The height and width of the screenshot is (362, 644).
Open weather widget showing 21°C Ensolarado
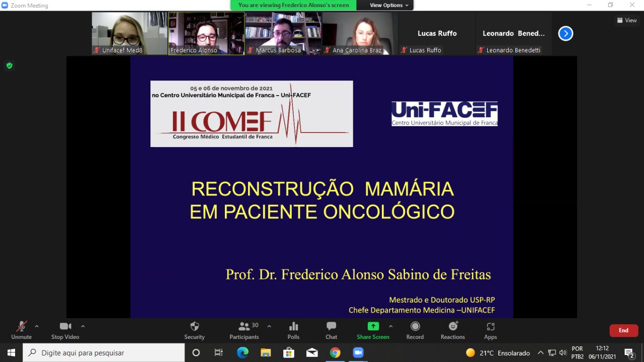498,353
